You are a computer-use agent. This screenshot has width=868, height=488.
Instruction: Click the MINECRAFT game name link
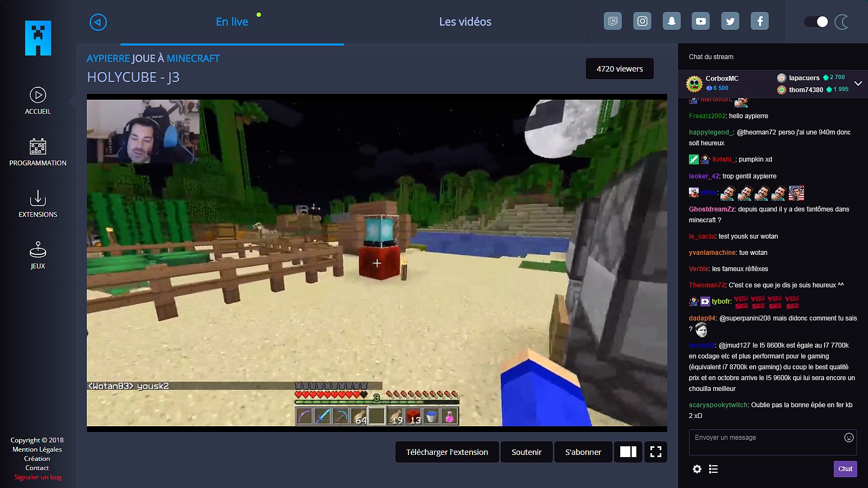tap(193, 59)
